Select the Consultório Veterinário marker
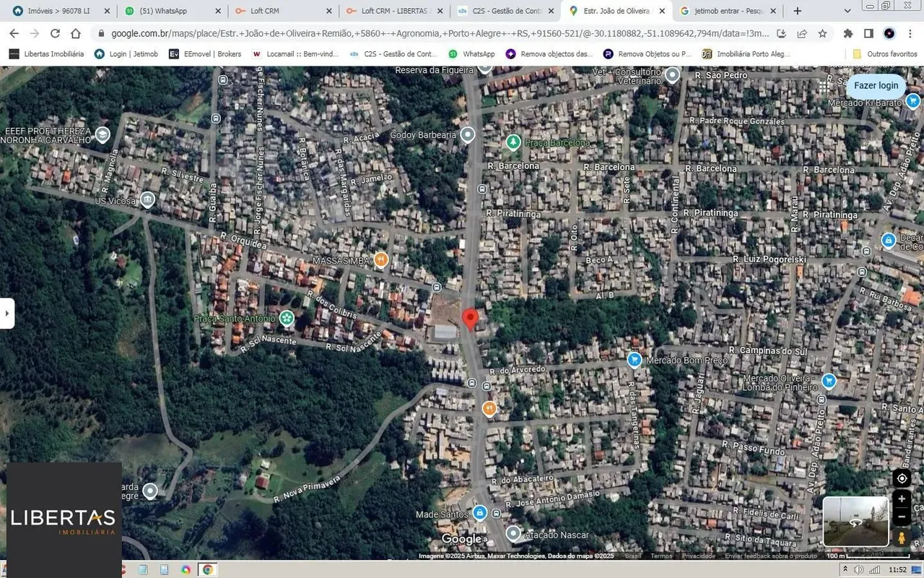Screen dimensions: 924x578 point(673,74)
